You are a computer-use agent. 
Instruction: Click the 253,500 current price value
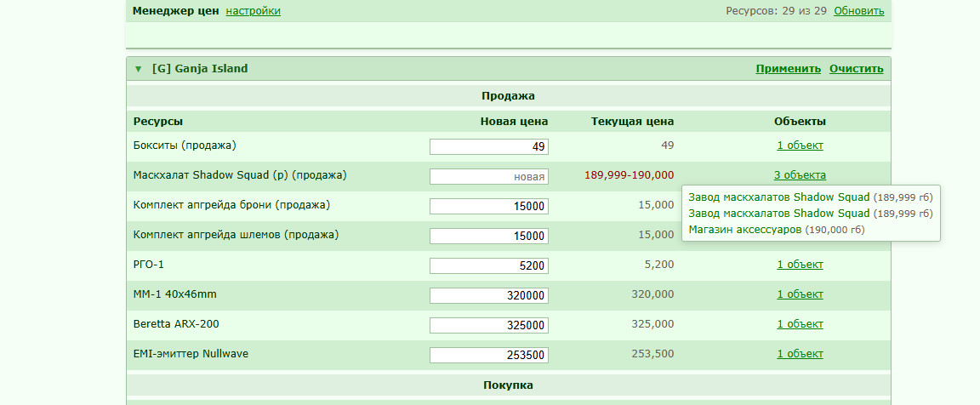653,354
